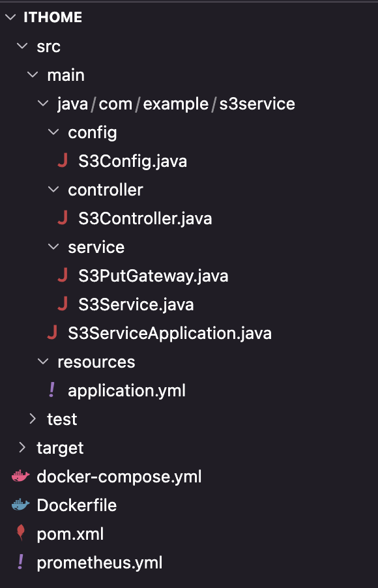Screen dimensions: 378x588
Task: Select the service folder
Action: coord(96,247)
